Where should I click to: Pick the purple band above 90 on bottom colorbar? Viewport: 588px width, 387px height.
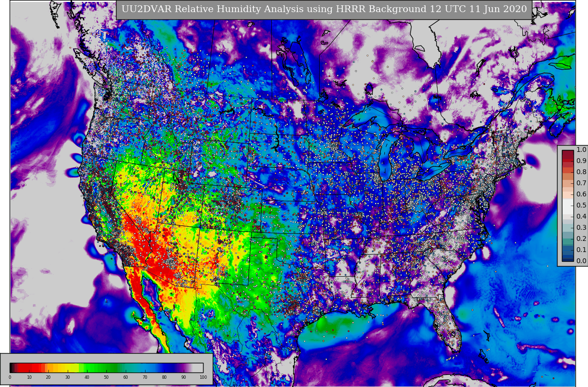coord(184,368)
